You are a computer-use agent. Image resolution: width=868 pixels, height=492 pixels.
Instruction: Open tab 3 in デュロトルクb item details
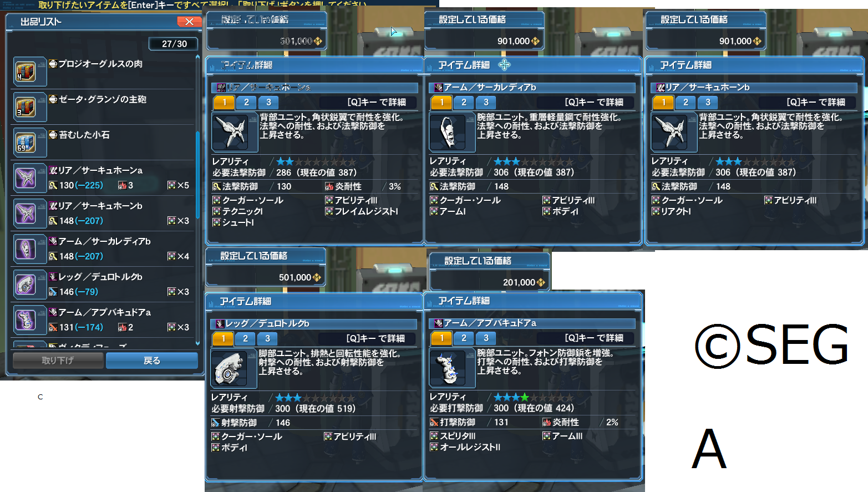[x=267, y=338]
